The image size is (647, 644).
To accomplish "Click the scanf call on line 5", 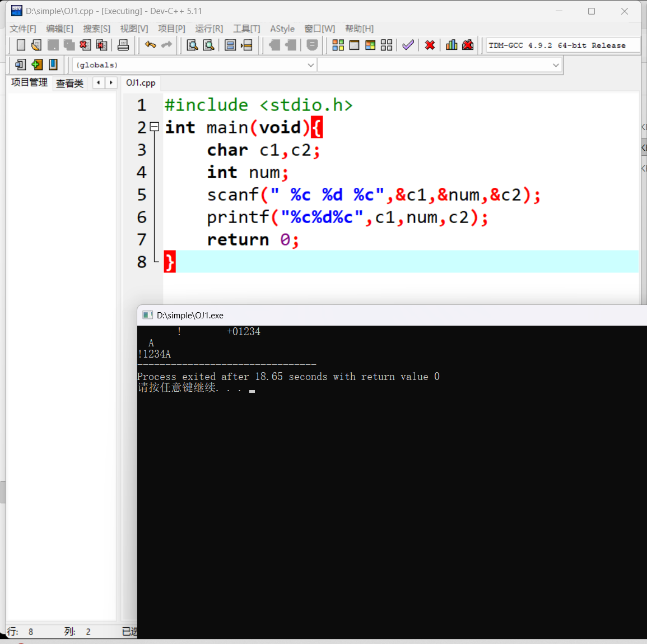I will pos(374,194).
